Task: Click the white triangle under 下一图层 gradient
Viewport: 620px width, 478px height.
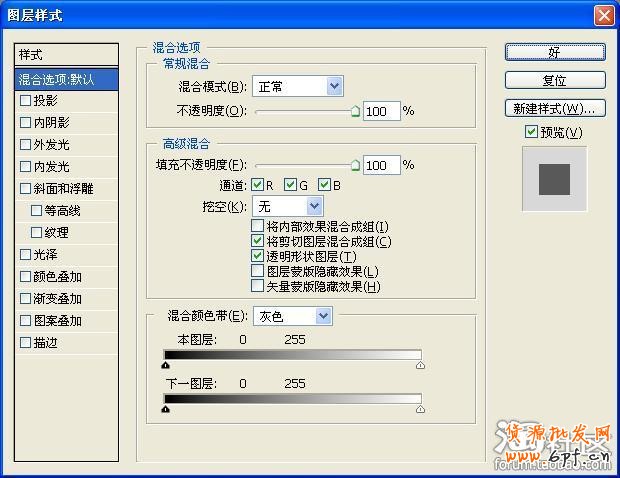Action: [420, 408]
